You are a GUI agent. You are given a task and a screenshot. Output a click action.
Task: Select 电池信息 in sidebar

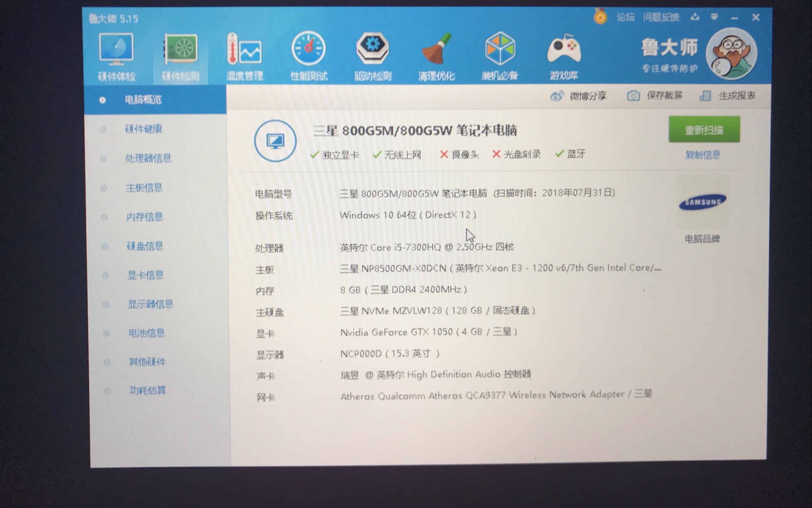(x=147, y=333)
